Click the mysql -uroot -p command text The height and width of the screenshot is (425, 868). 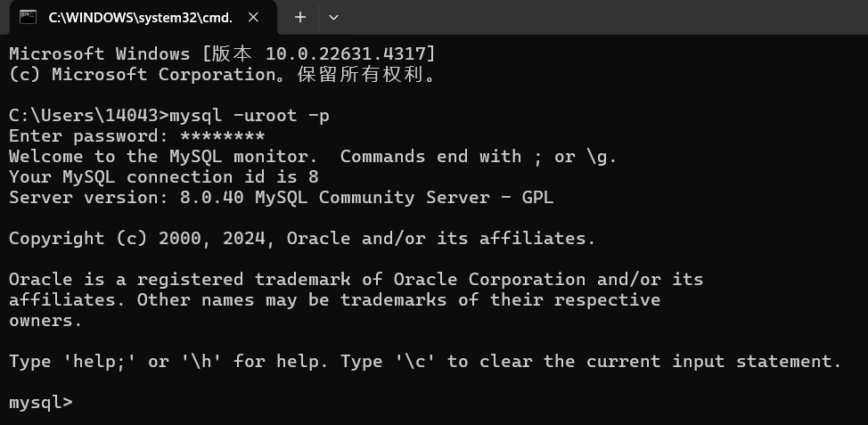[x=250, y=116]
